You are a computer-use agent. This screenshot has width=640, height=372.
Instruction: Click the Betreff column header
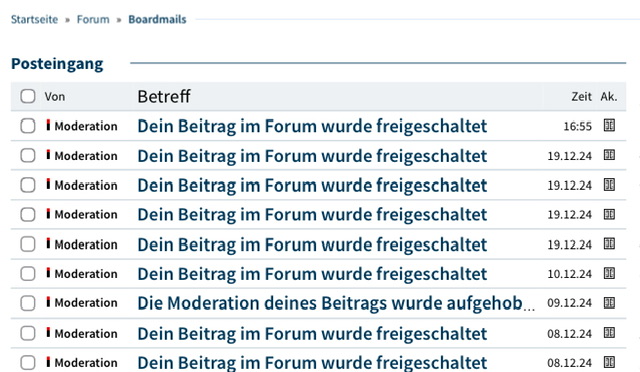pyautogui.click(x=164, y=97)
